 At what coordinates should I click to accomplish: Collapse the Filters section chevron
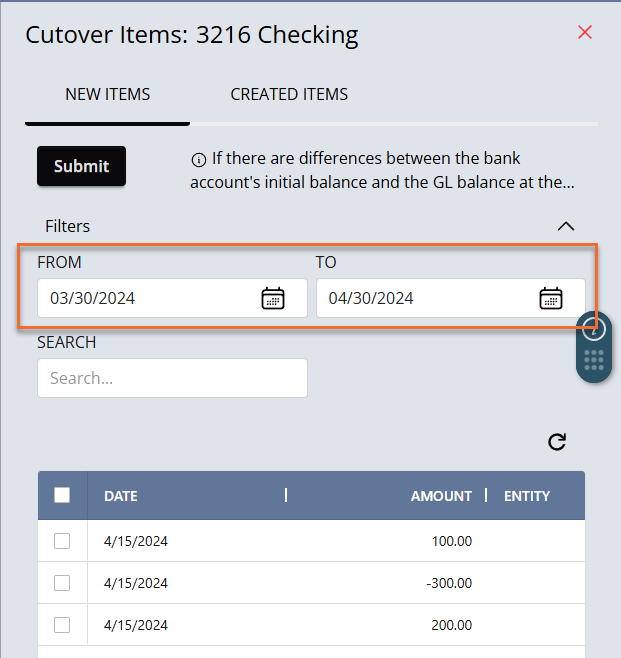coord(566,226)
